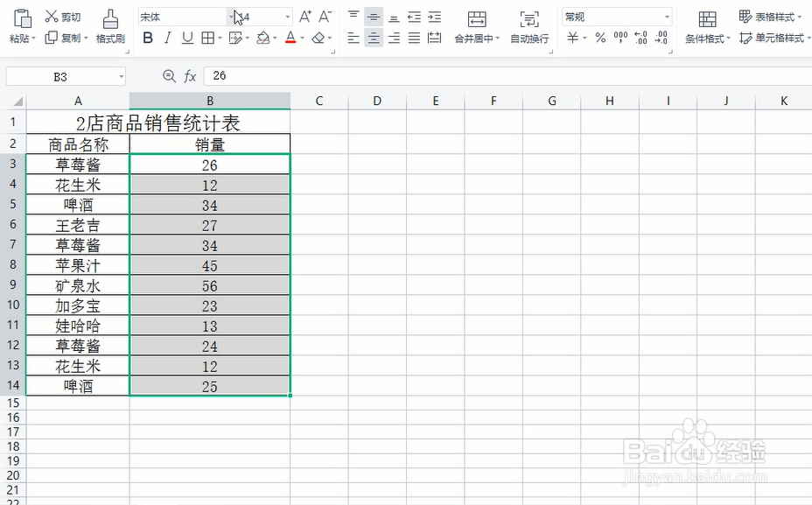The image size is (812, 505).
Task: Click cell containing 苹果汁
Action: [x=78, y=265]
